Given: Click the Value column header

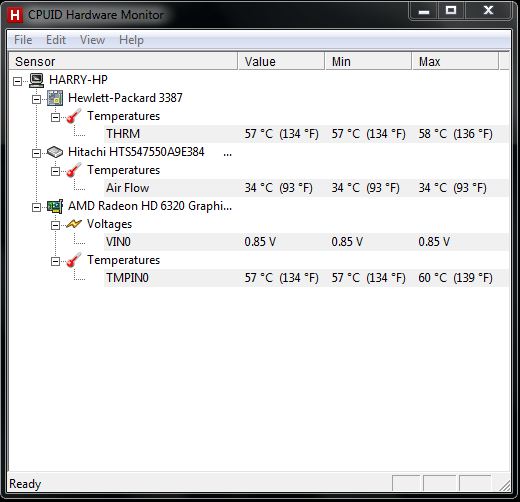Looking at the screenshot, I should coord(281,61).
